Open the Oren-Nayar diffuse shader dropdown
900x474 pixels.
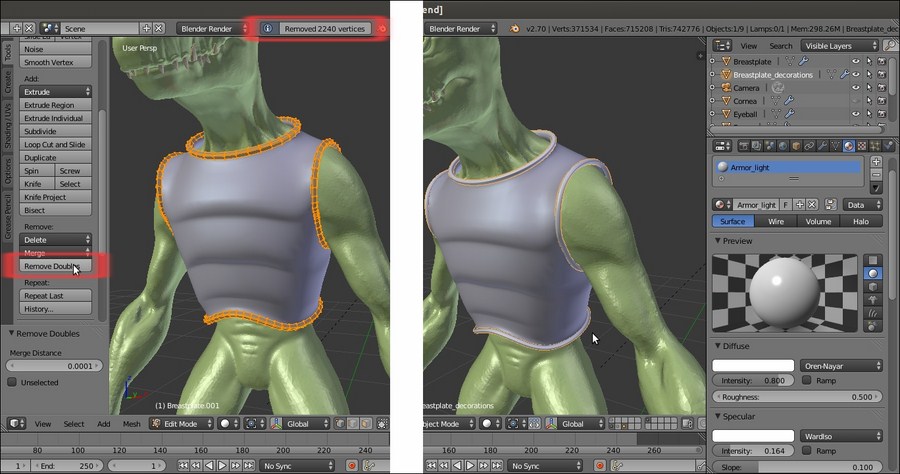pyautogui.click(x=841, y=366)
